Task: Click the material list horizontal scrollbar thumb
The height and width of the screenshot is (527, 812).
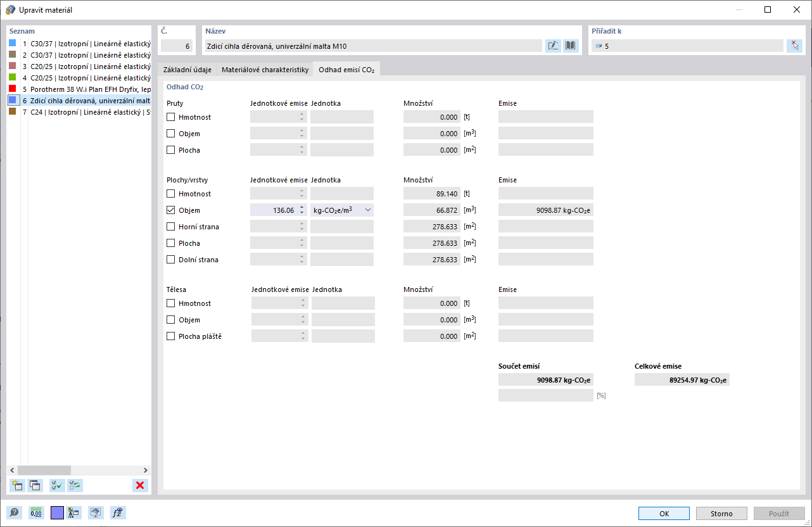Action: click(x=43, y=470)
